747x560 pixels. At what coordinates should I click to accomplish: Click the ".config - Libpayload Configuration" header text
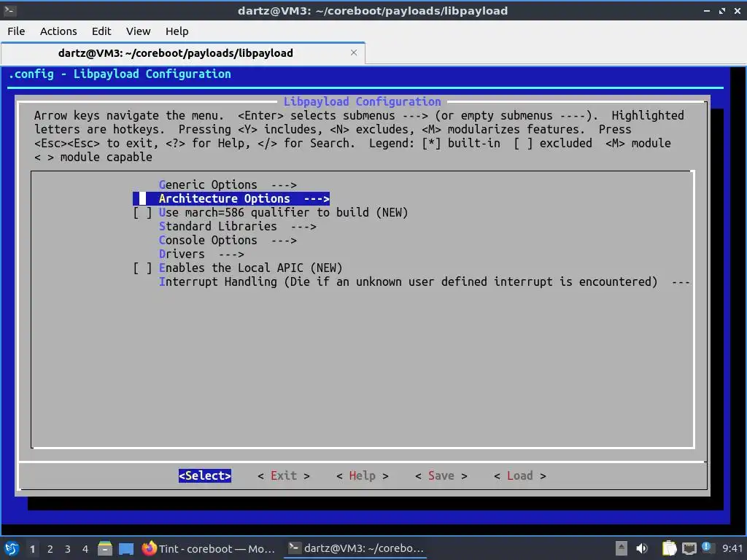point(120,74)
